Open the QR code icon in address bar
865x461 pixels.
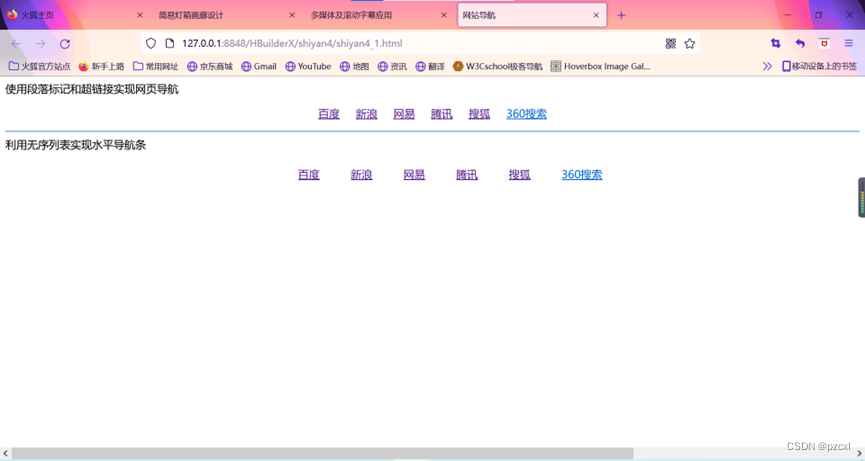pos(671,44)
